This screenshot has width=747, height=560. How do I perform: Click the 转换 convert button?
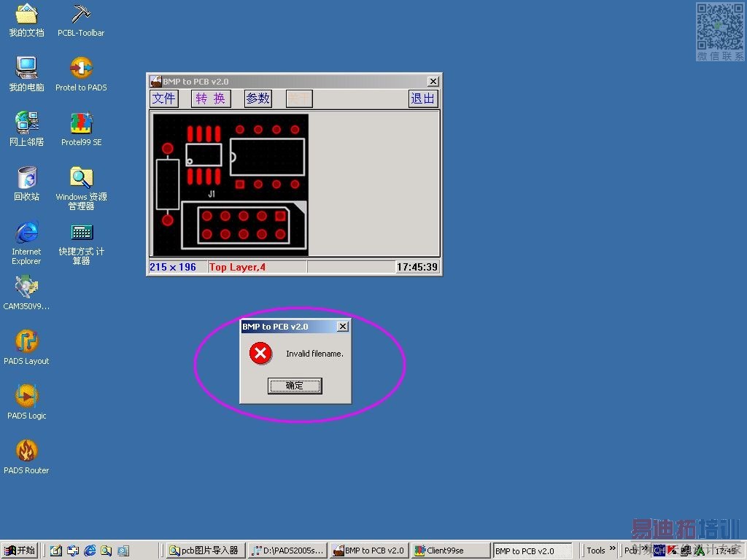pos(211,98)
